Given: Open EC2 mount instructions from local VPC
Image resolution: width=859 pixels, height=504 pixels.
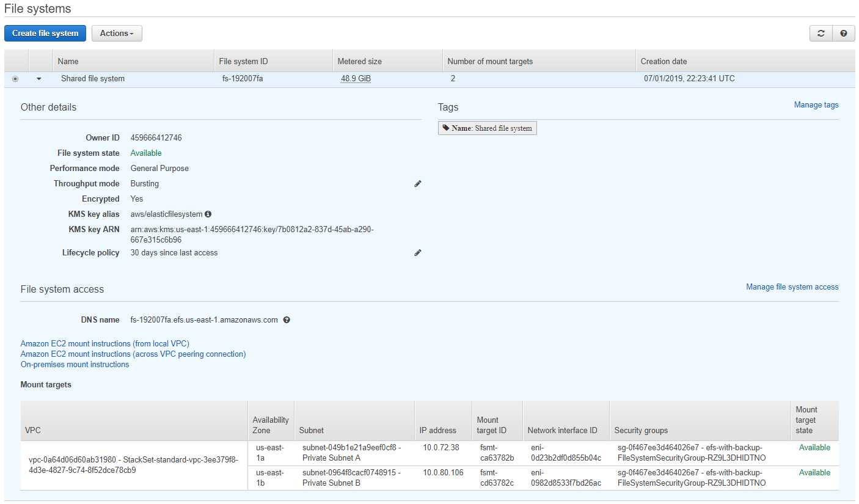Looking at the screenshot, I should point(104,343).
